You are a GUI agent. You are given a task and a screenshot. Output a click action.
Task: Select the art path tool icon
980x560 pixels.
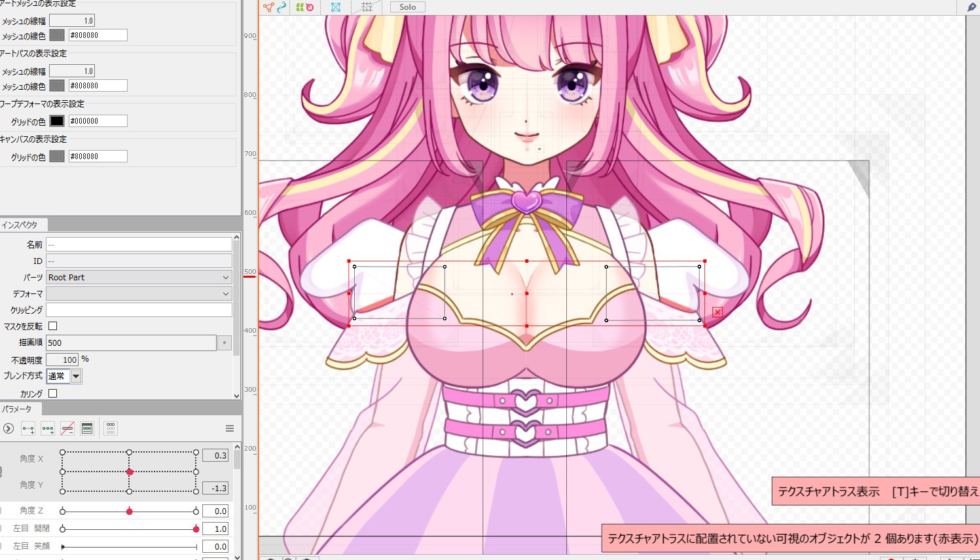click(x=281, y=7)
